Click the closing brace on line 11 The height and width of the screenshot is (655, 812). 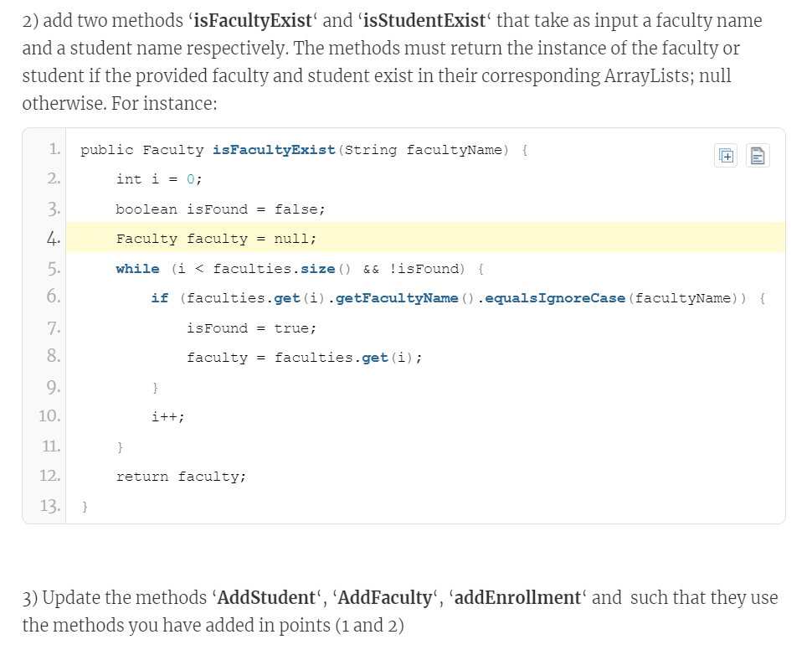click(x=119, y=446)
